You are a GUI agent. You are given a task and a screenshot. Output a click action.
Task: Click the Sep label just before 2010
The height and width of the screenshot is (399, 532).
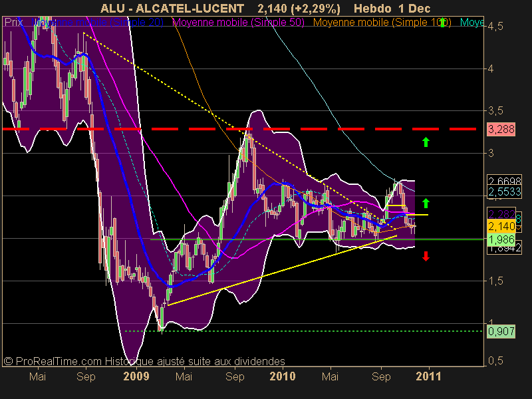tap(235, 376)
